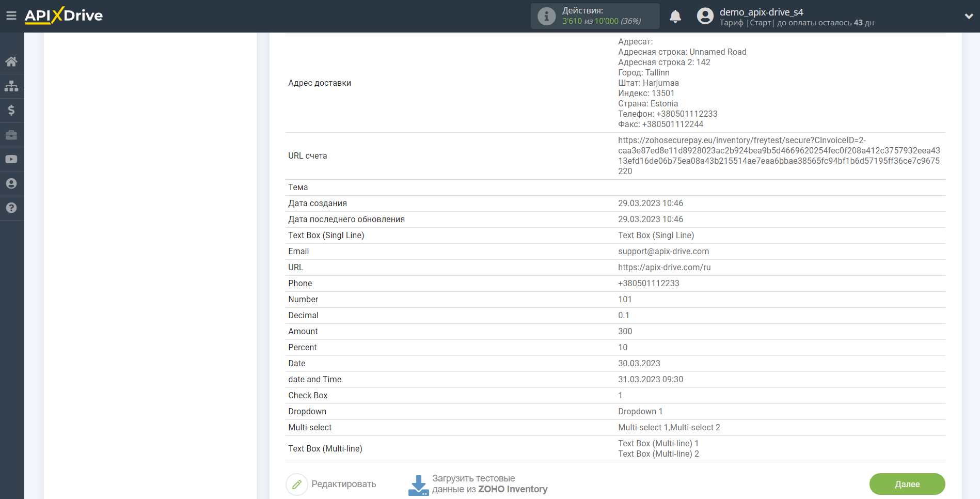Click the 'Страна: Estonia' address line
The height and width of the screenshot is (499, 980).
648,103
